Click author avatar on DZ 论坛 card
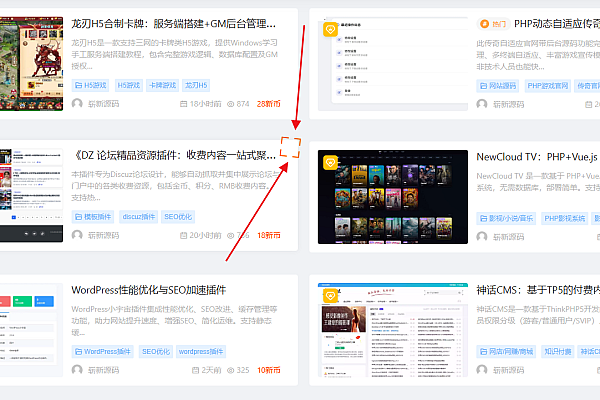This screenshot has width=600, height=400. (x=77, y=235)
